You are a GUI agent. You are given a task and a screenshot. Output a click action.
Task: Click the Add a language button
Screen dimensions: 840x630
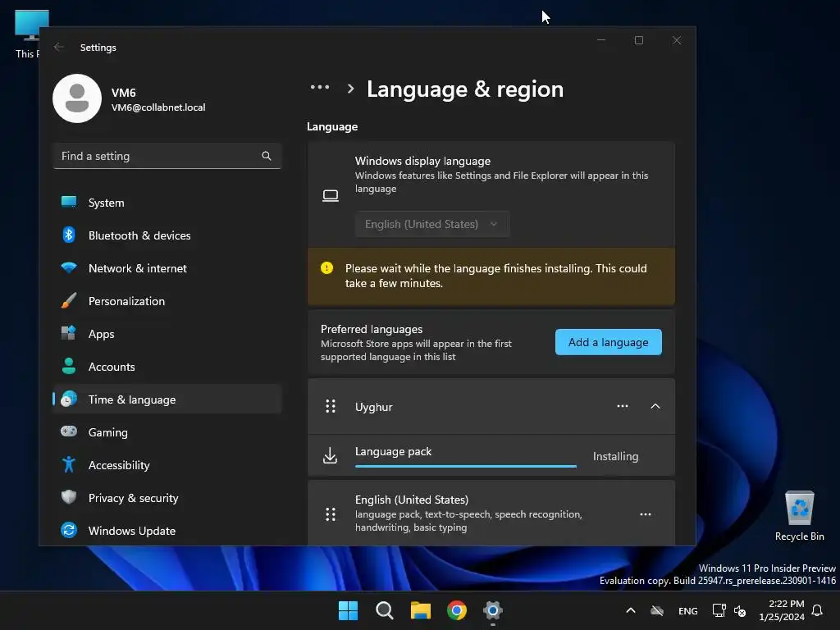point(608,342)
